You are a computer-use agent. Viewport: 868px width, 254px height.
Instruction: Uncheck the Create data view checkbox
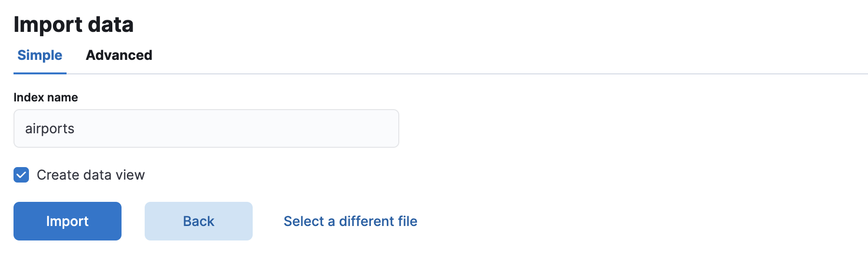click(x=21, y=175)
